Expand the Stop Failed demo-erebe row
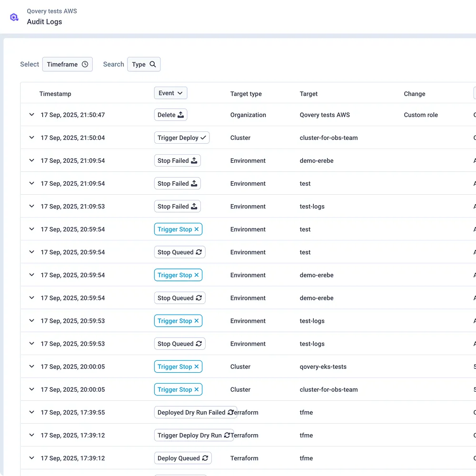 click(31, 160)
